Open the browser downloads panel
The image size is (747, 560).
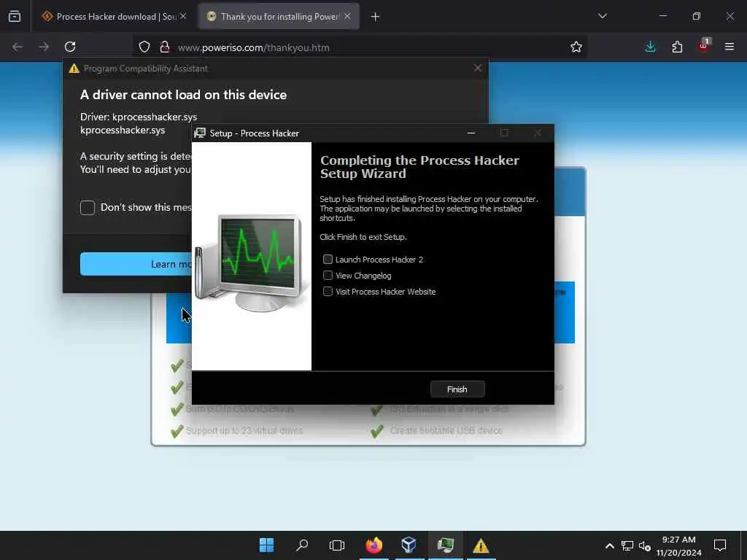pyautogui.click(x=650, y=47)
